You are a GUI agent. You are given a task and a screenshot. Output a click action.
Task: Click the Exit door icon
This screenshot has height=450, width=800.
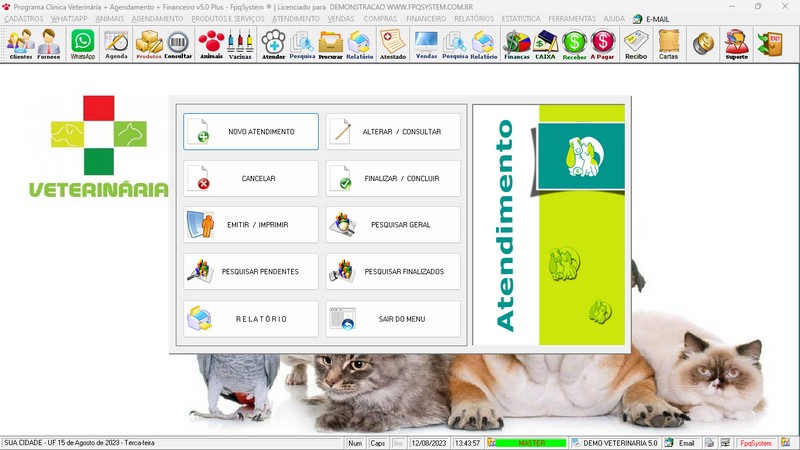[x=770, y=44]
